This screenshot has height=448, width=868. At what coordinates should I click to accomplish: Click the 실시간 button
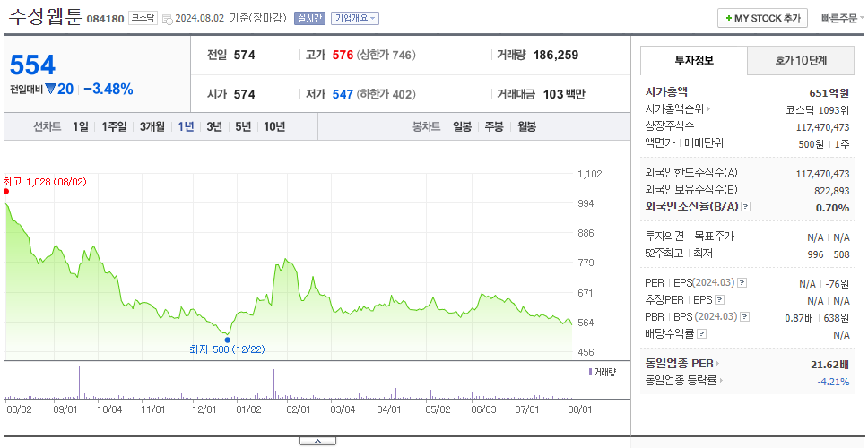click(x=309, y=18)
